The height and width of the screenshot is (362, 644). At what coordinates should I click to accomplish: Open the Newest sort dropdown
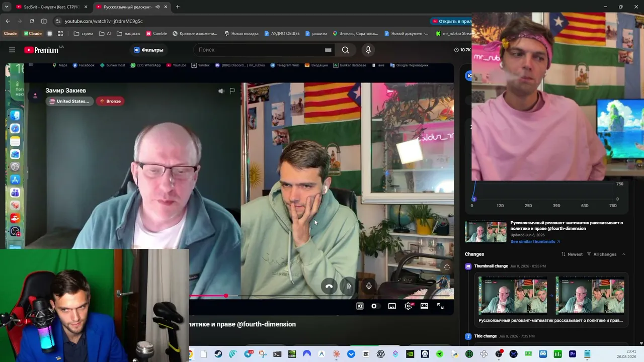[572, 254]
